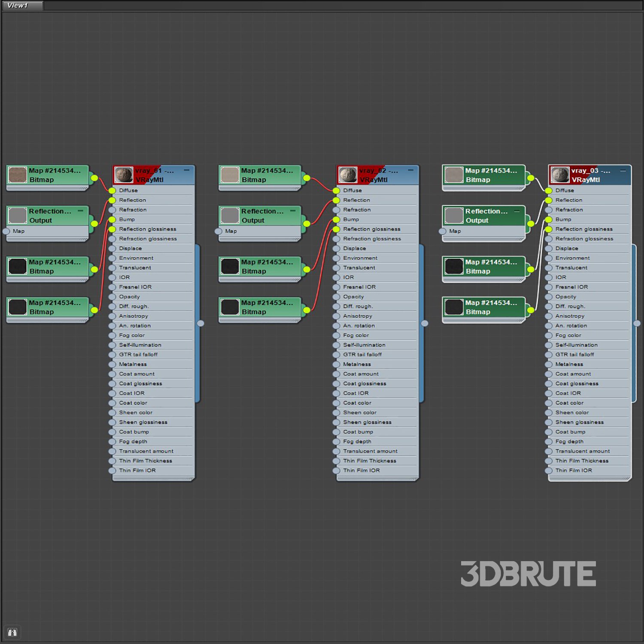Screen dimensions: 644x644
Task: Click the output socket of vray_01 node
Action: 200,323
